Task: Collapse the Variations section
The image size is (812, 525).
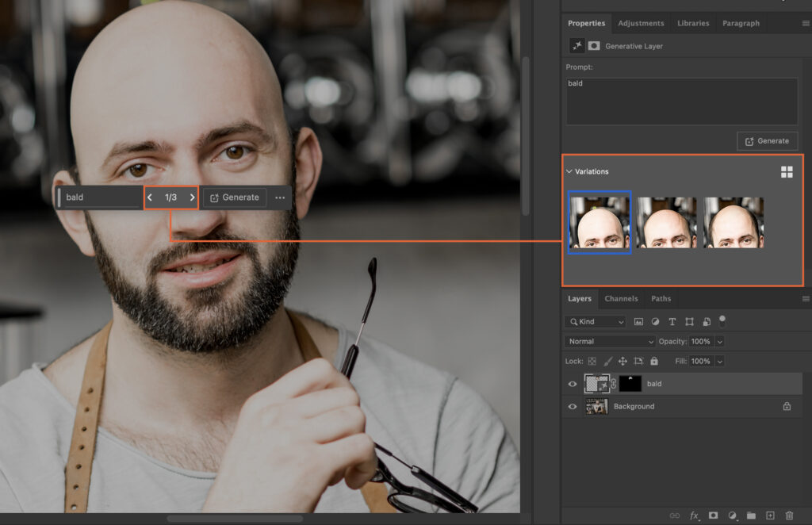Action: point(569,171)
